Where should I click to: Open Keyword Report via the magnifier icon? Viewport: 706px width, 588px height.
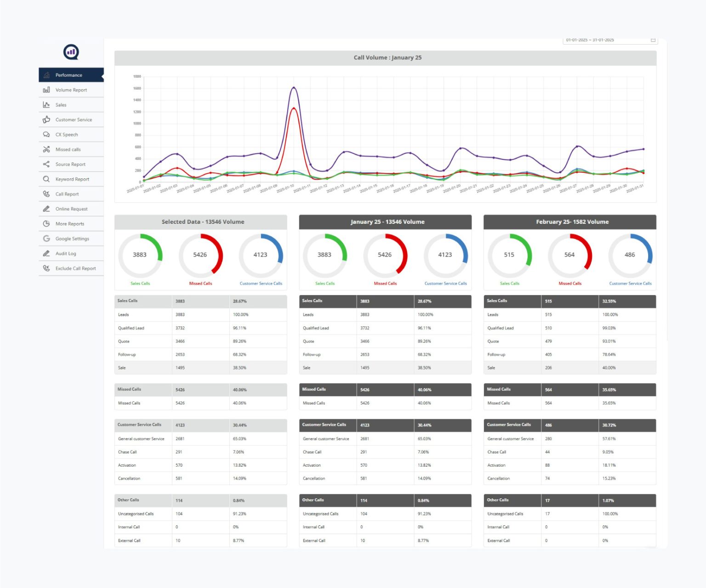[46, 179]
